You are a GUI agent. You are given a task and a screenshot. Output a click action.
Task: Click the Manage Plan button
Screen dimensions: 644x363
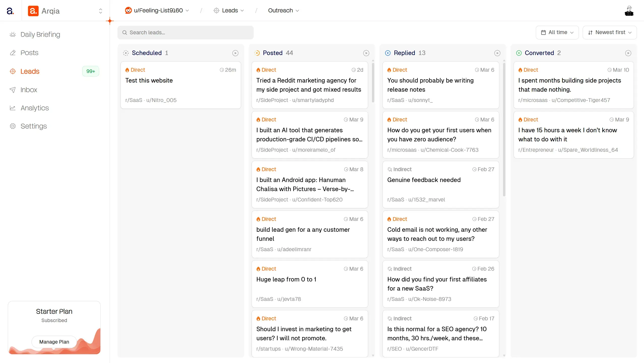pos(54,342)
